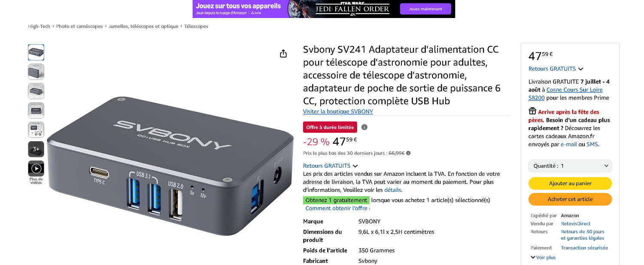
Task: Click the Jouez maintenant banner button
Action: [425, 9]
